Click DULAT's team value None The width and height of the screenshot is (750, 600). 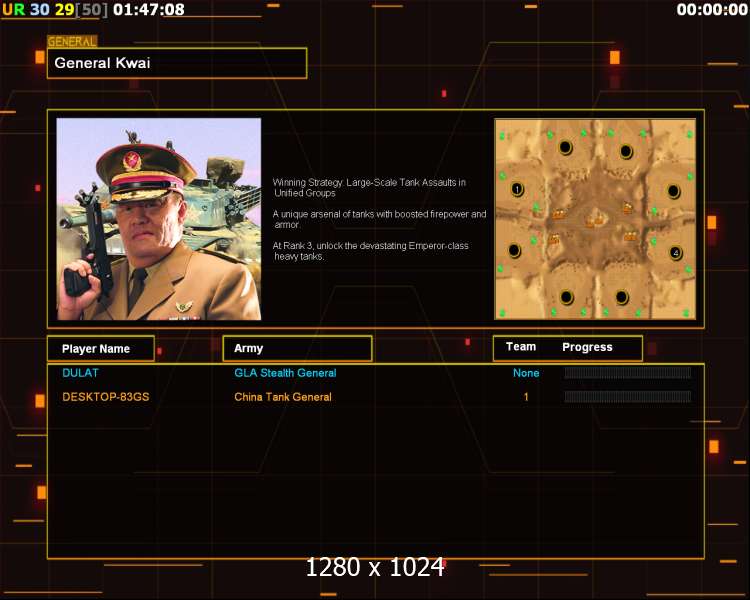(526, 373)
